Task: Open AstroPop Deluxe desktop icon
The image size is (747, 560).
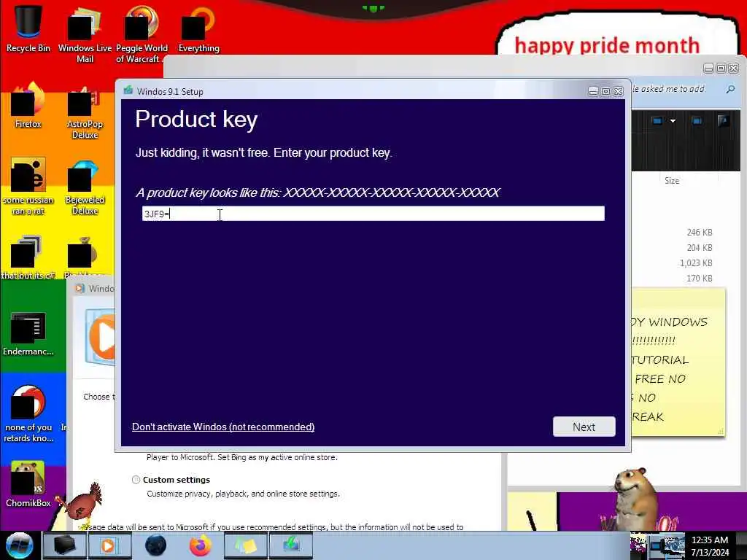Action: (x=85, y=112)
